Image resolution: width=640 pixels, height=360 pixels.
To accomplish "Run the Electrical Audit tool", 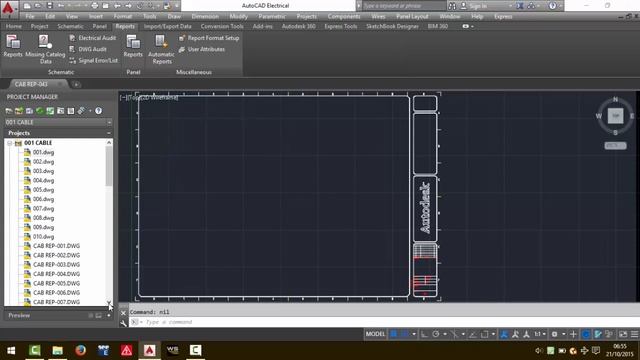I will click(93, 38).
